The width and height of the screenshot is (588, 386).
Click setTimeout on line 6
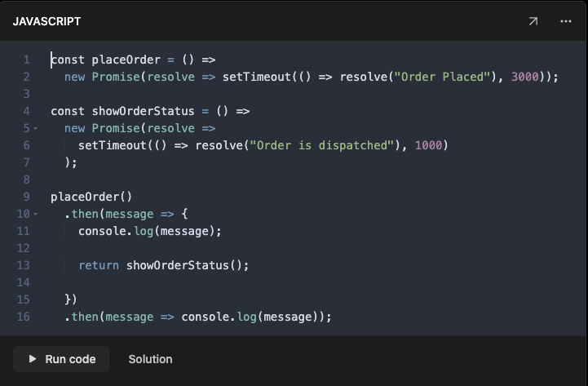click(112, 145)
